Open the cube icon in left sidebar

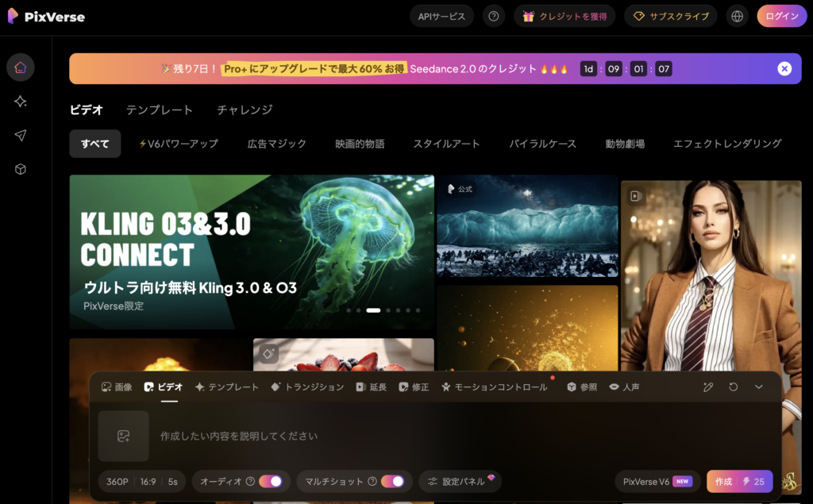pos(21,169)
